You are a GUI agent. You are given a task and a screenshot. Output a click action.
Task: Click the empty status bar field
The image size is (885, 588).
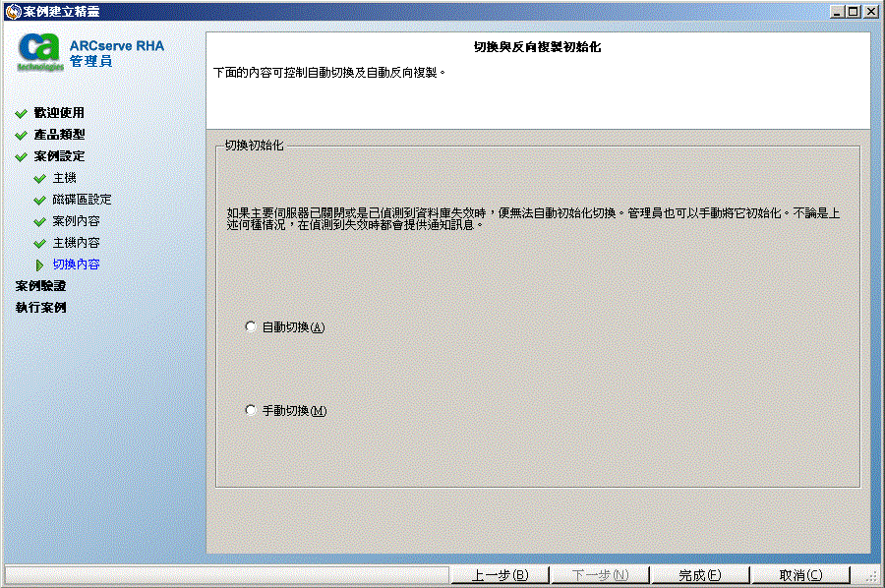(226, 575)
